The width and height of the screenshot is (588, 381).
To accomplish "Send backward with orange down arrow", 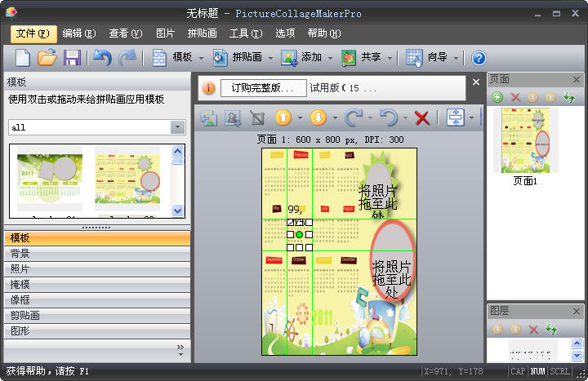I will [318, 117].
